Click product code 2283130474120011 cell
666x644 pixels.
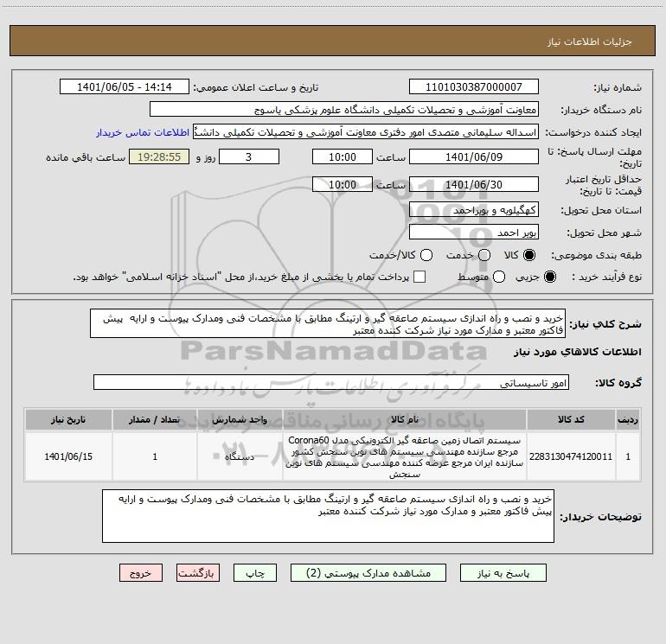point(571,456)
